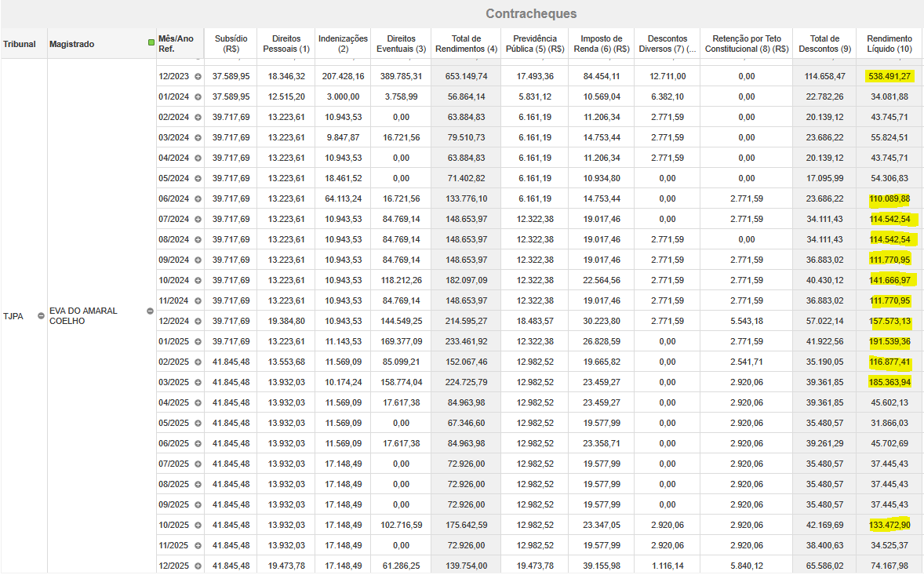The width and height of the screenshot is (924, 575).
Task: Click the 74.167,98 net income cell
Action: point(889,566)
